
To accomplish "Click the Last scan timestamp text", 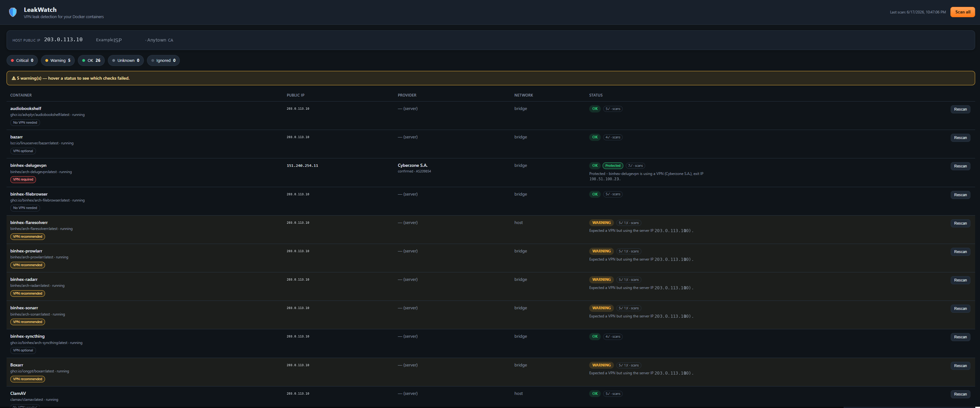I will pos(917,12).
